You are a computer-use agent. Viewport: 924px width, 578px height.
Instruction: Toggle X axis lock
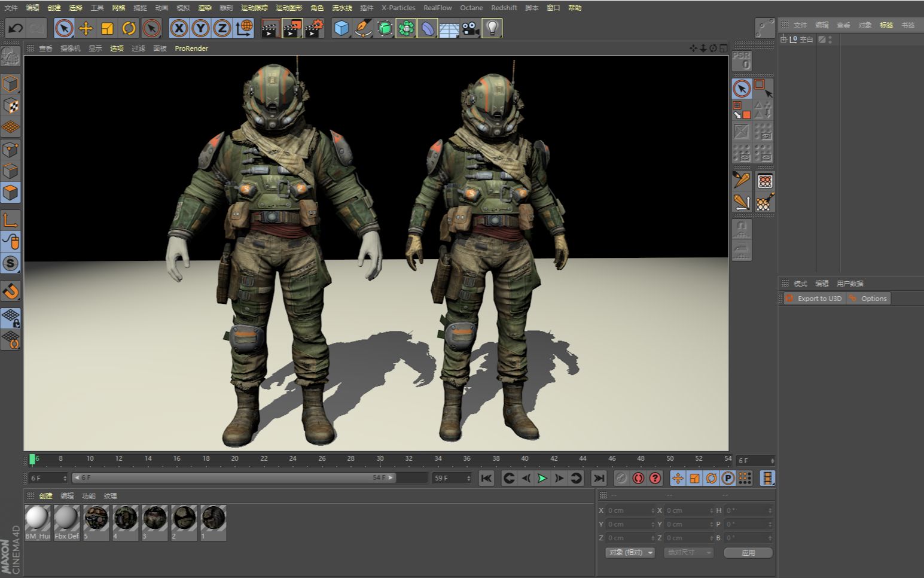pos(179,28)
